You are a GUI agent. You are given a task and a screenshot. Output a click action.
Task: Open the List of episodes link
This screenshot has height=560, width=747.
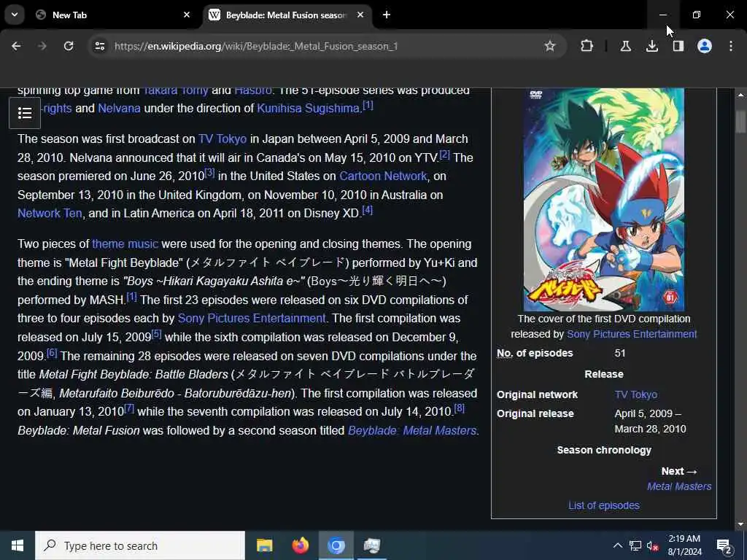coord(603,505)
